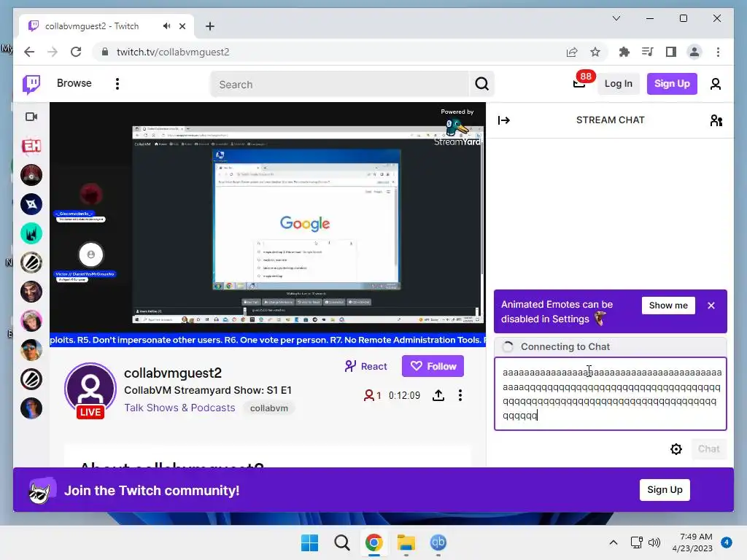
Task: Open the volume control in tray
Action: pyautogui.click(x=654, y=542)
